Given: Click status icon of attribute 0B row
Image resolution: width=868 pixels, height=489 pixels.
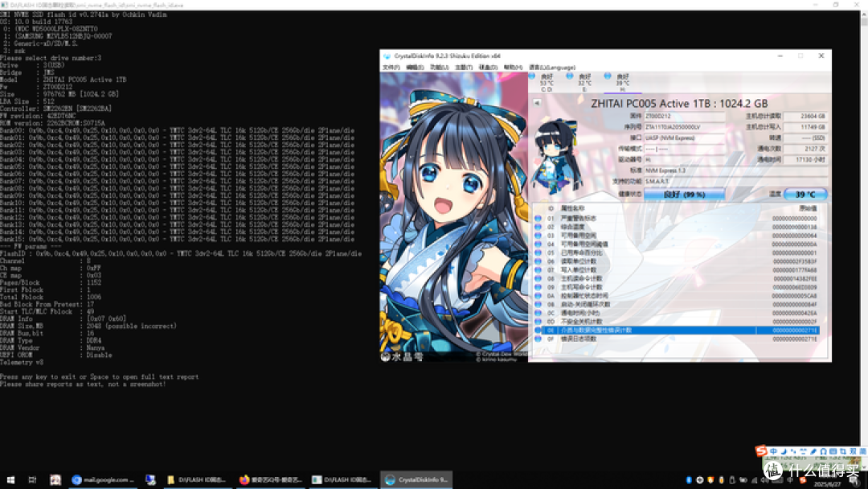Looking at the screenshot, I should click(x=538, y=305).
